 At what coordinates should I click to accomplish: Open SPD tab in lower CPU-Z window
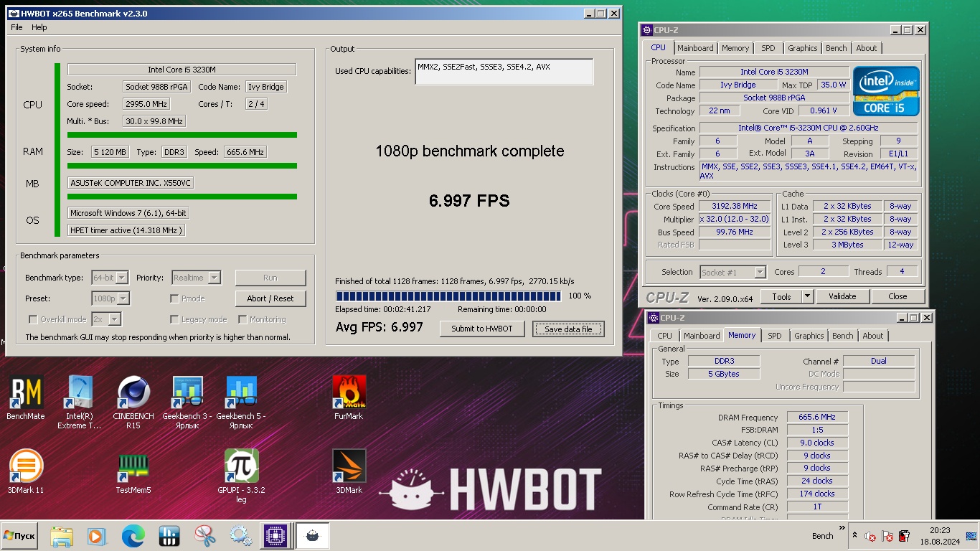pyautogui.click(x=775, y=336)
